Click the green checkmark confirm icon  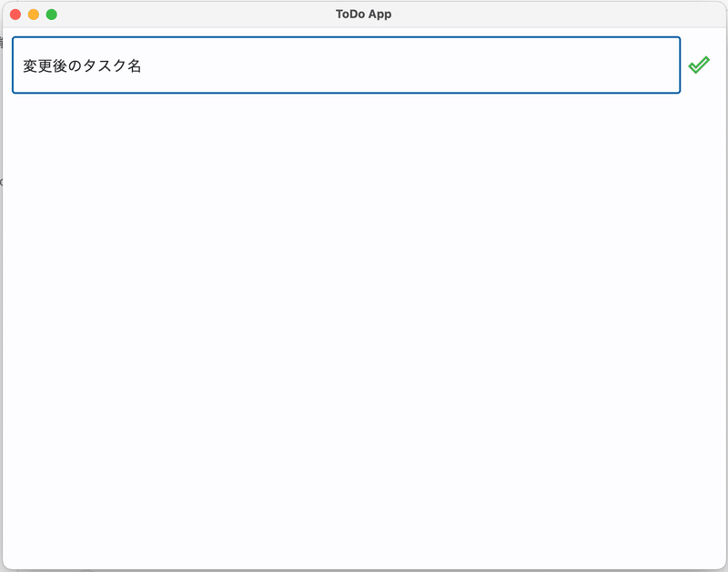pyautogui.click(x=699, y=65)
